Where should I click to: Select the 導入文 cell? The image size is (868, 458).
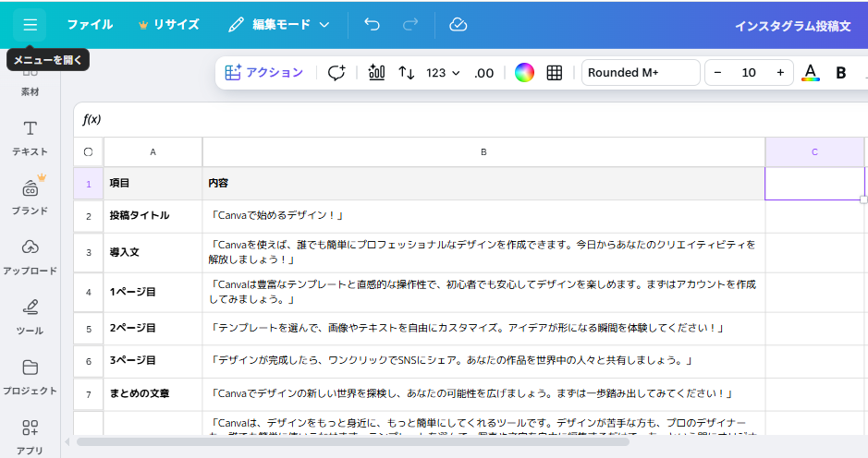pos(153,252)
